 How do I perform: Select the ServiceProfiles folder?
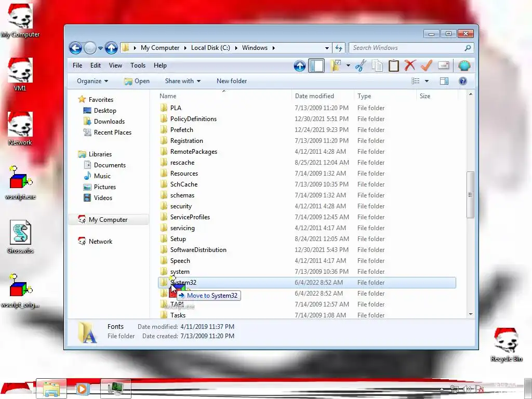[x=190, y=217]
